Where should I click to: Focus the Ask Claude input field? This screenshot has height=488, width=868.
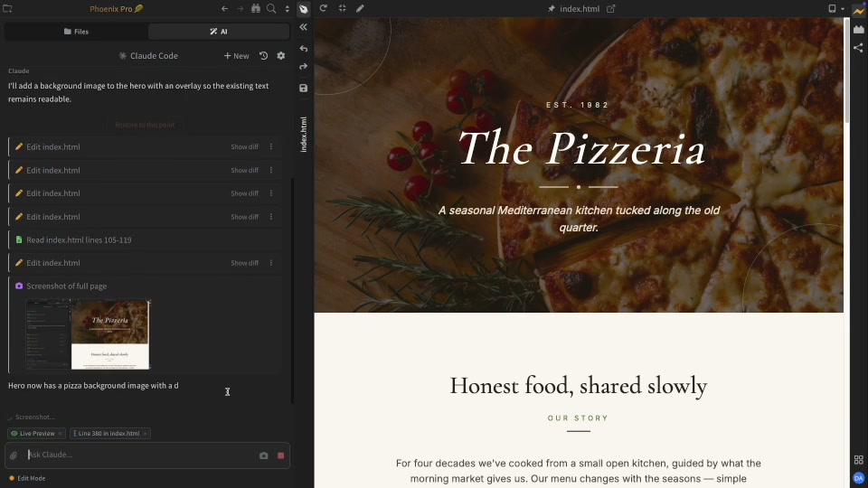pos(141,455)
